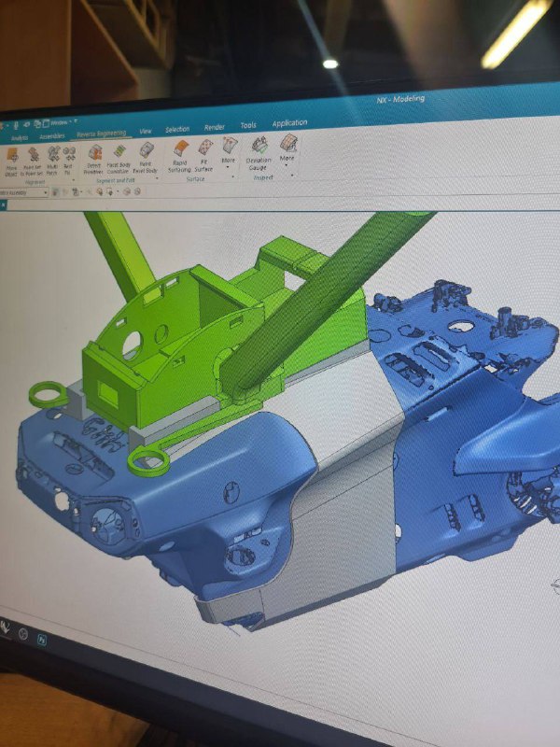
Task: Expand the More dropdown in Inspect group
Action: click(287, 148)
